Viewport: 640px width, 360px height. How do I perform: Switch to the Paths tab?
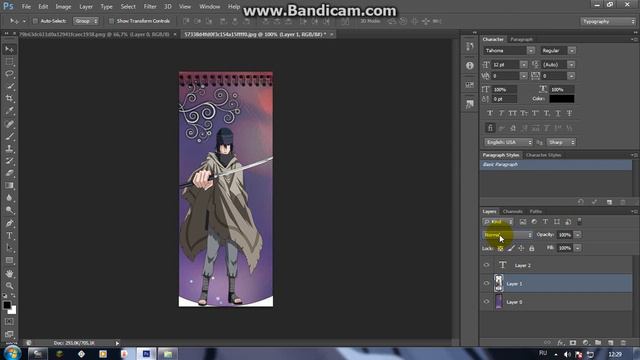point(536,211)
